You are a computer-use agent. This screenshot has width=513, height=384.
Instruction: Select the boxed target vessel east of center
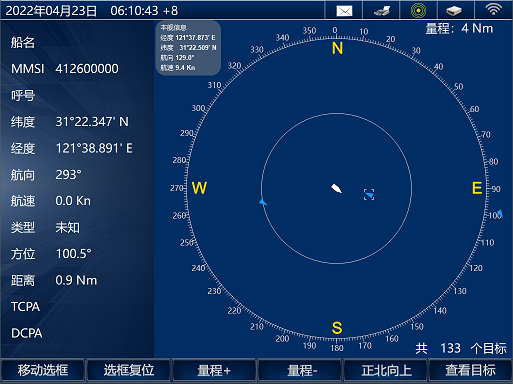(369, 195)
